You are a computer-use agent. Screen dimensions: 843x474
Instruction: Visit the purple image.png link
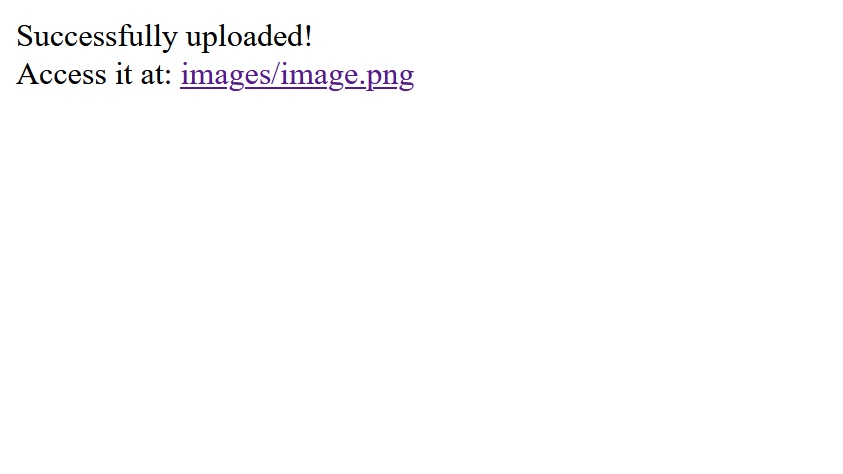point(297,74)
